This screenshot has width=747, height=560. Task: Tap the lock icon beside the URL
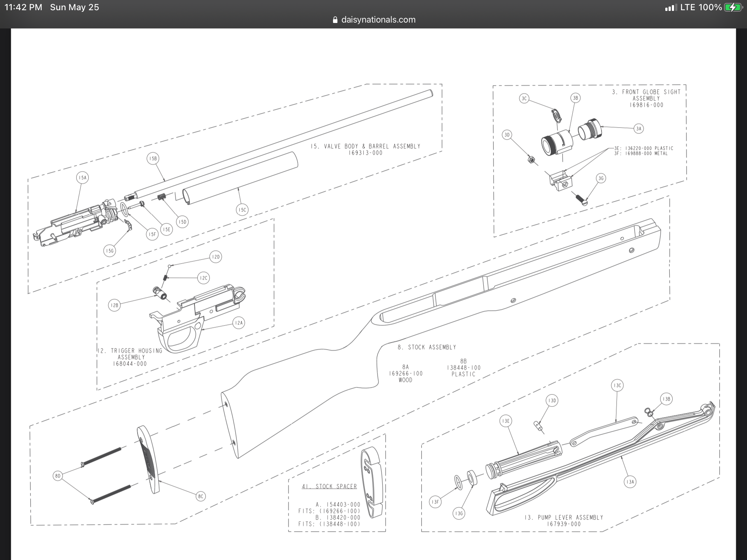tap(335, 20)
